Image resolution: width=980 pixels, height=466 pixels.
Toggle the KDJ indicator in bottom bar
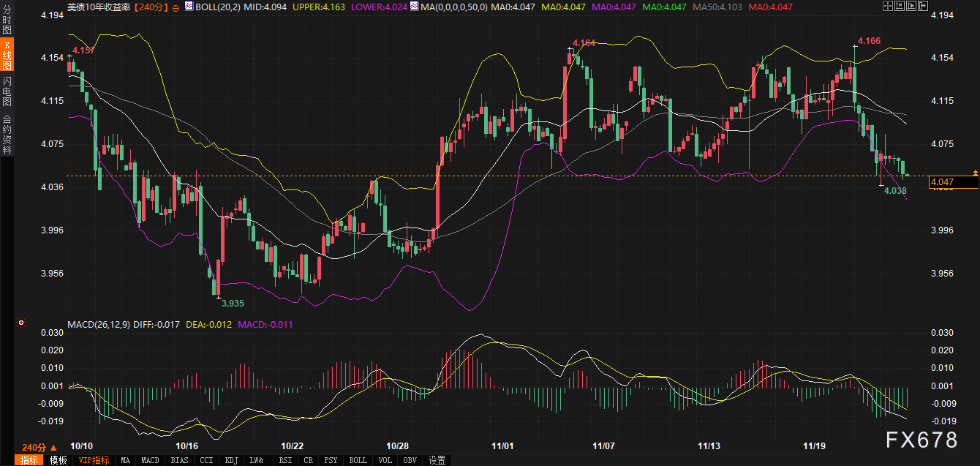(x=231, y=460)
